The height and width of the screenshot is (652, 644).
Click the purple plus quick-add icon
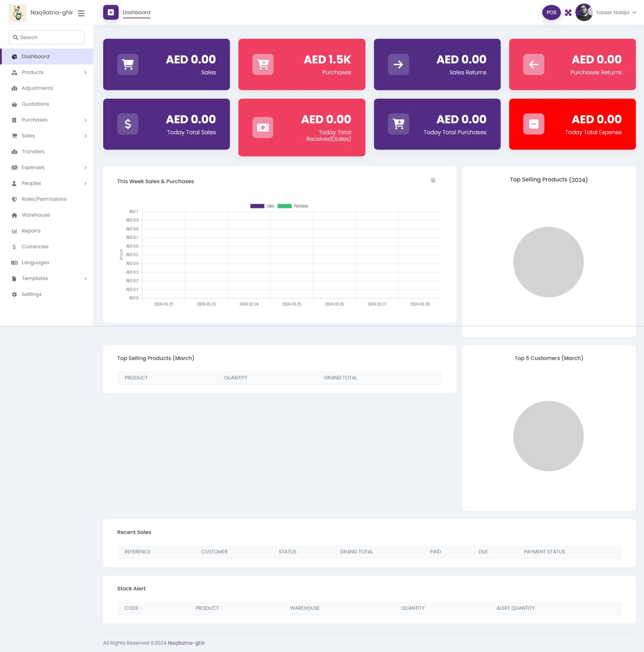[x=111, y=12]
